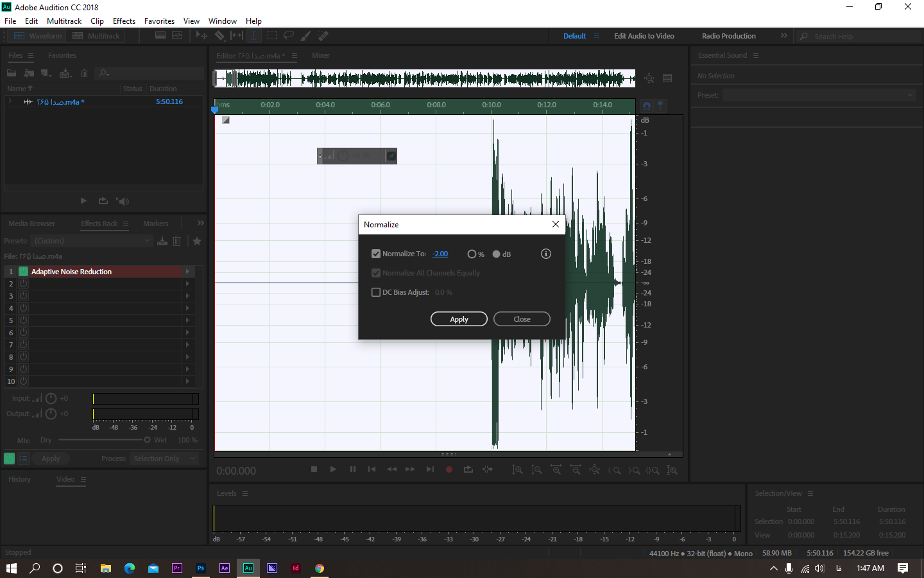The width and height of the screenshot is (924, 578).
Task: Select the Time Selection tool
Action: [254, 36]
